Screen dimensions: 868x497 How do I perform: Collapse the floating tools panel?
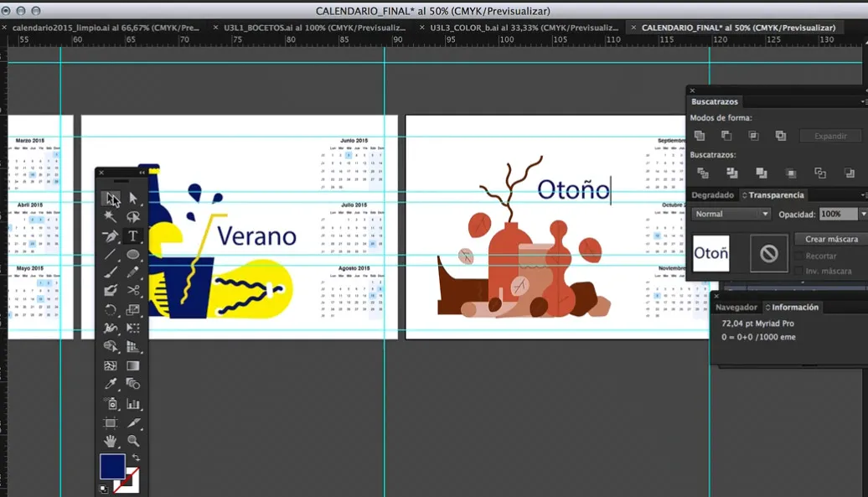pyautogui.click(x=142, y=173)
